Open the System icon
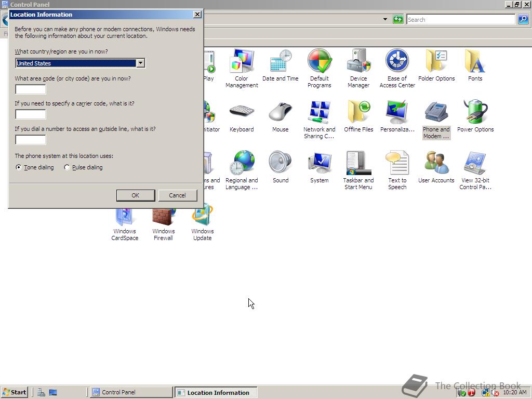This screenshot has height=399, width=532. click(x=320, y=167)
